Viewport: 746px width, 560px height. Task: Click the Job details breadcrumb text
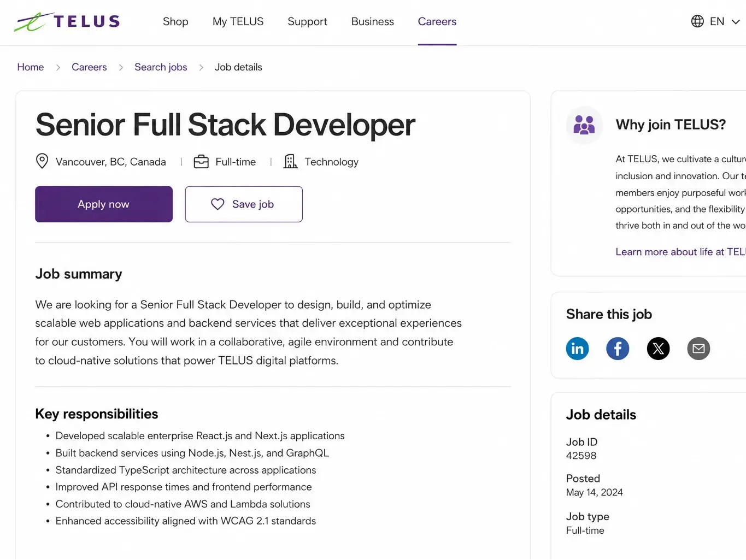pyautogui.click(x=238, y=67)
